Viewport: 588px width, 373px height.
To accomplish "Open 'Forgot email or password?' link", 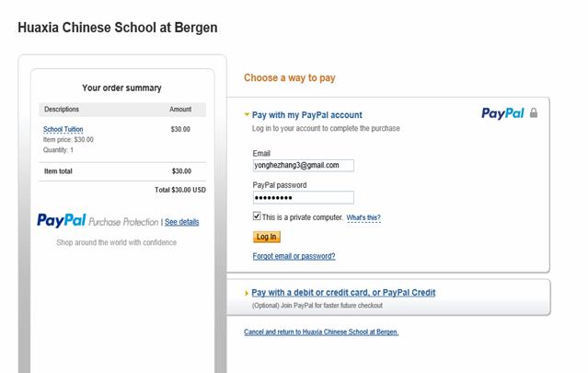I will (294, 256).
